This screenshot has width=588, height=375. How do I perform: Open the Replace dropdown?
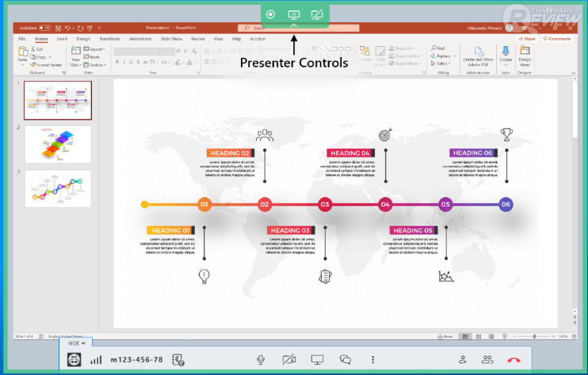coord(455,55)
